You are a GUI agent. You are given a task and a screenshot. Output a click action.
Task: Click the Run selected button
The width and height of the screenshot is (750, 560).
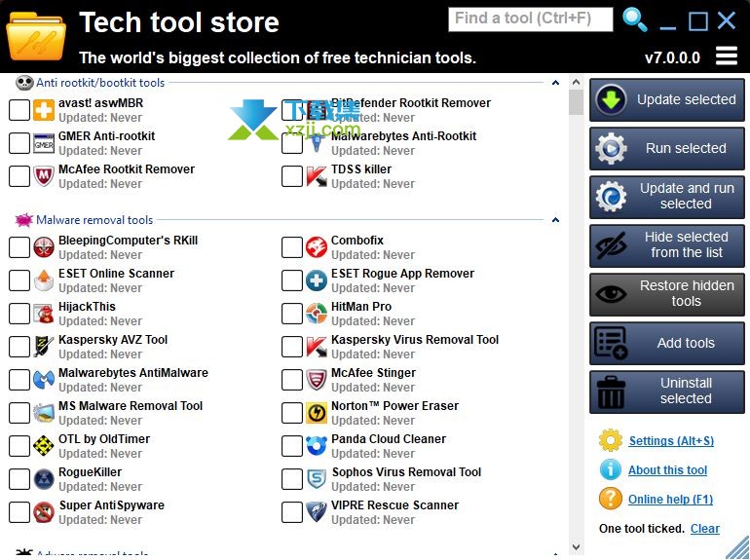[x=667, y=148]
